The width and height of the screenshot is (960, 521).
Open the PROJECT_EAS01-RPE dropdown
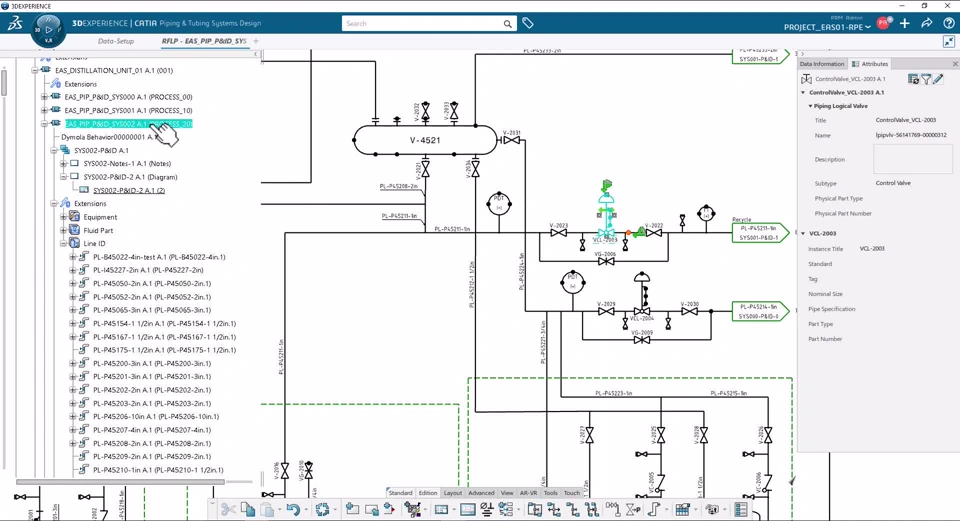[x=827, y=27]
